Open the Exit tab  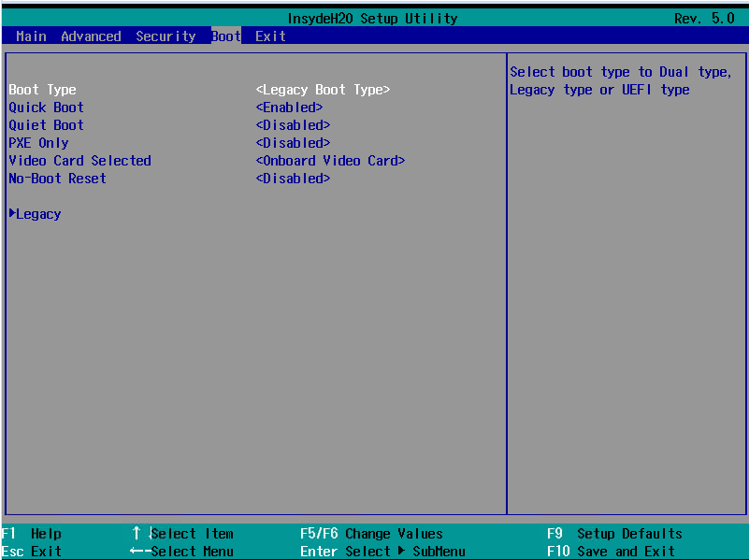click(270, 36)
